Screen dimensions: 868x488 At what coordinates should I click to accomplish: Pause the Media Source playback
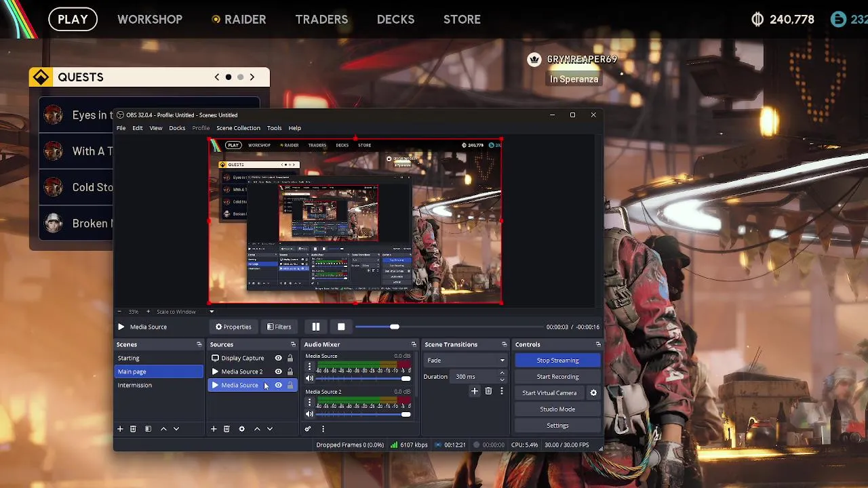pos(315,327)
